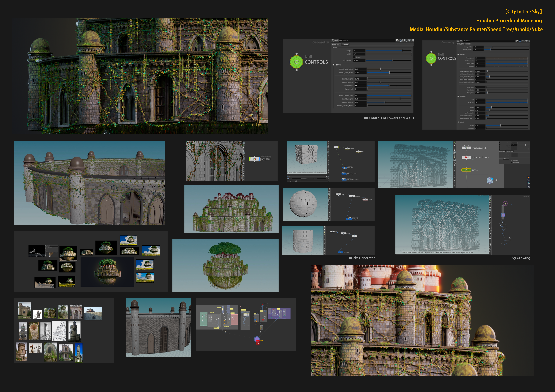Image resolution: width=555 pixels, height=392 pixels.
Task: Click the blue H help icon in left CONTROLS panel
Action: pyautogui.click(x=401, y=40)
